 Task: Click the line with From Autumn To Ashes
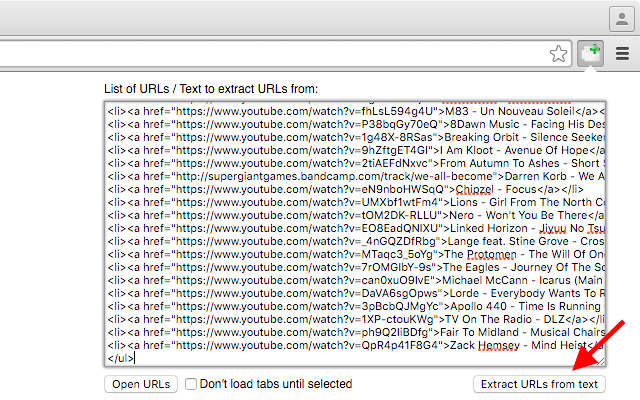click(x=356, y=164)
